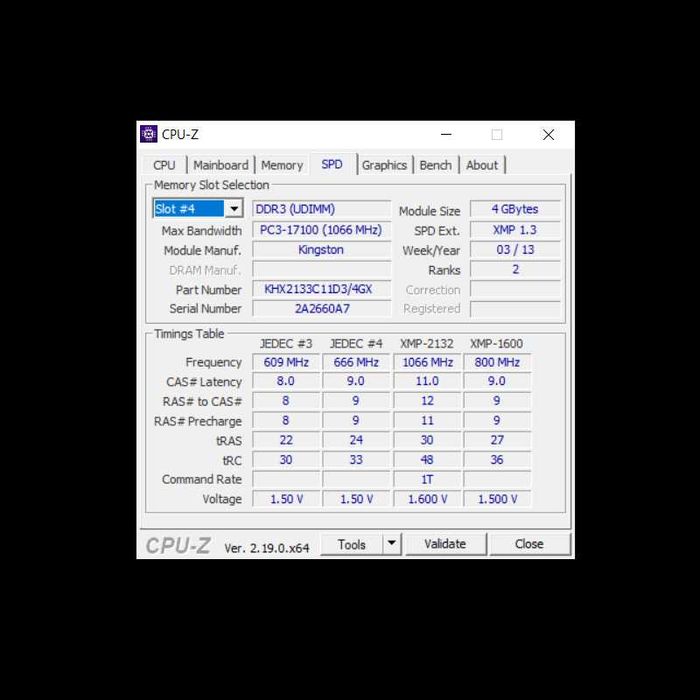Click the Ranks value 2
The image size is (700, 700).
point(515,269)
